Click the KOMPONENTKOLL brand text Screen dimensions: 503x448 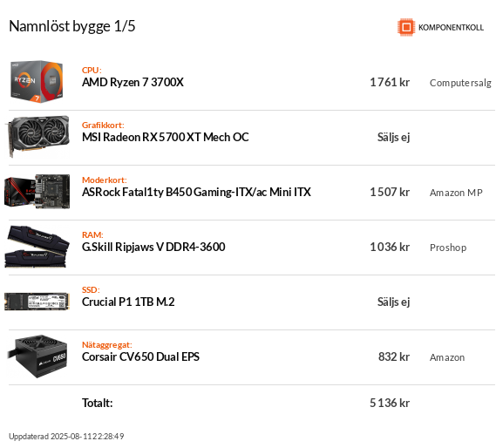tap(451, 28)
